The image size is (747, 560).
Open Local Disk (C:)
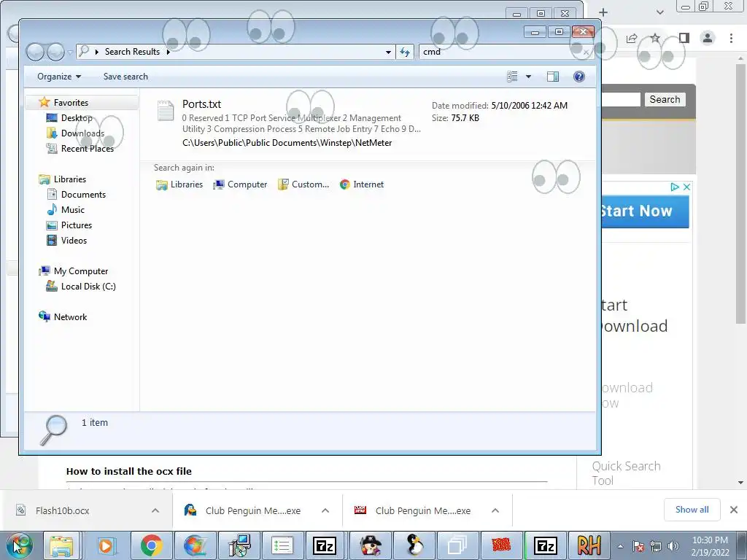(88, 286)
